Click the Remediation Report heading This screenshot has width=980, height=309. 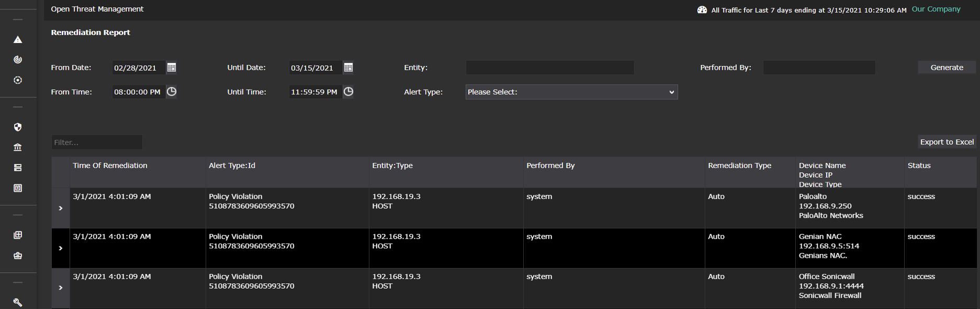click(91, 32)
